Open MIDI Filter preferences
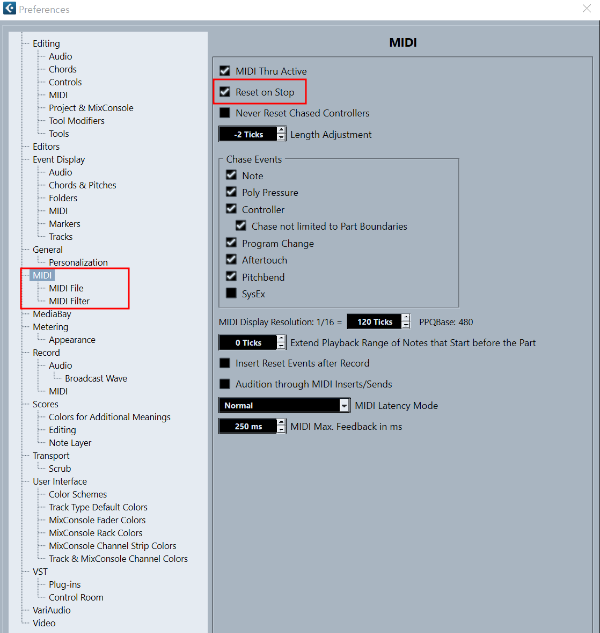 click(69, 301)
